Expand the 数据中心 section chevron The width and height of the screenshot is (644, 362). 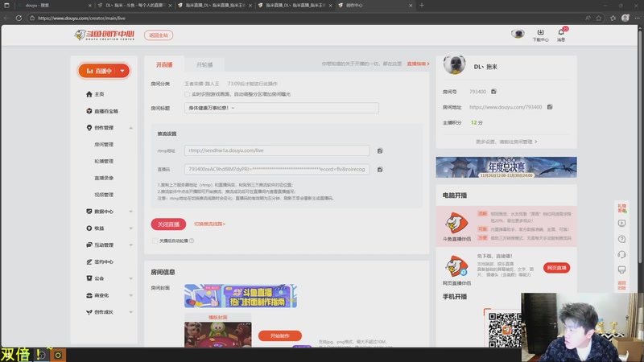[x=130, y=212]
